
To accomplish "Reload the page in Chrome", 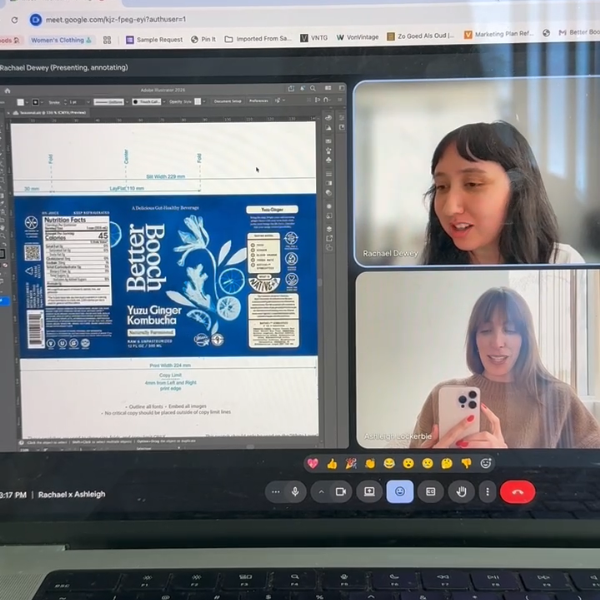I will coord(14,20).
